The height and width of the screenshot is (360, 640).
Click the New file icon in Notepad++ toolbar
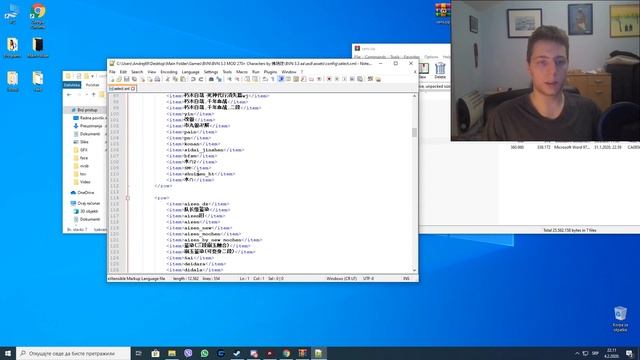click(112, 79)
